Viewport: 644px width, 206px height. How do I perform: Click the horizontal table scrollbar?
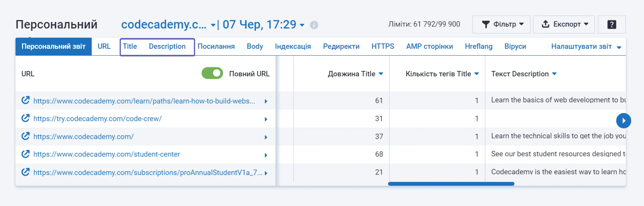click(x=451, y=184)
